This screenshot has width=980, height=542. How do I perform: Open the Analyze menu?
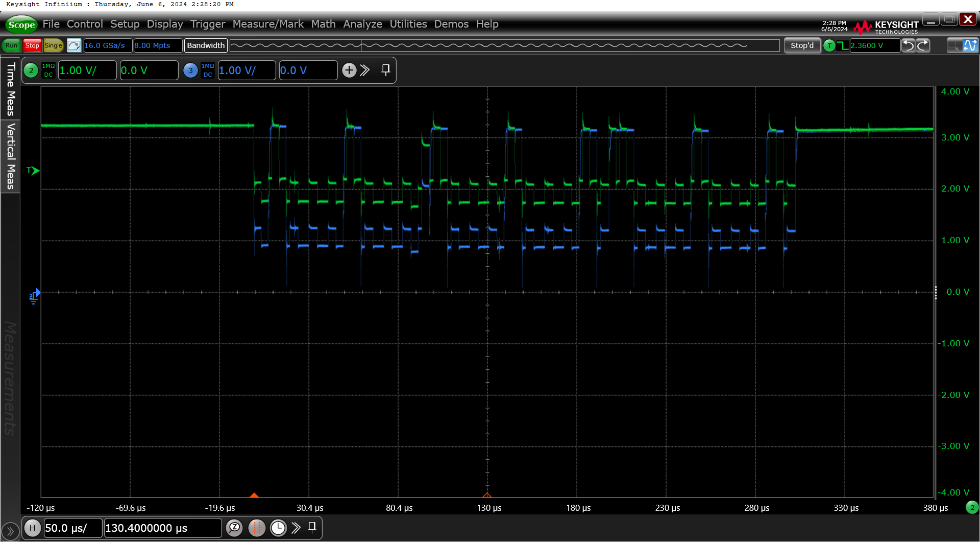coord(362,24)
